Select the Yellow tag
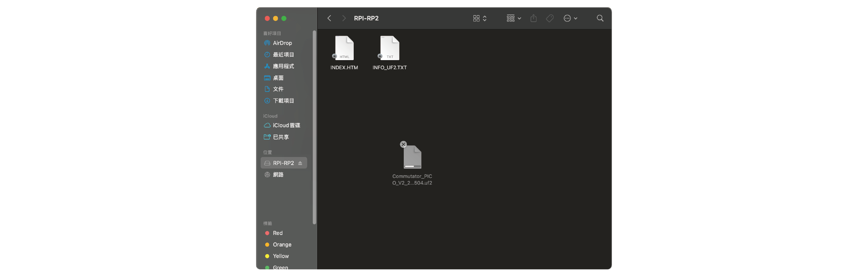868x279 pixels. click(x=284, y=256)
